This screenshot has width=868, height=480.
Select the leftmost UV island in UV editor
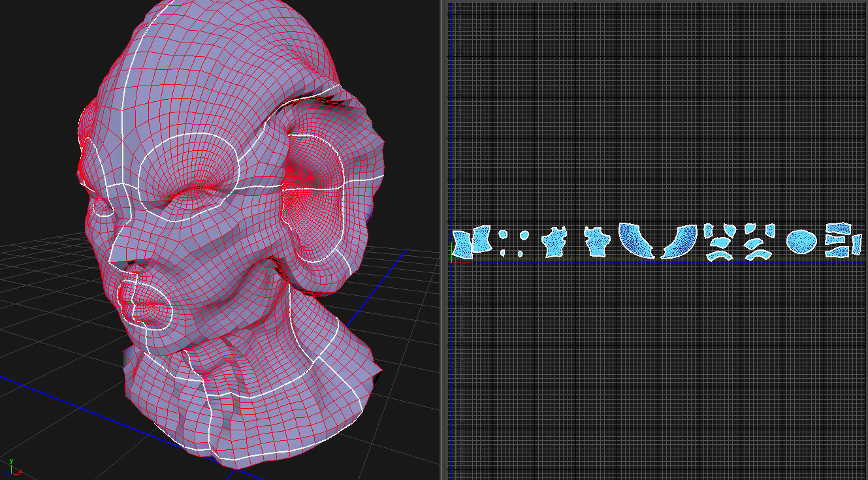click(462, 244)
